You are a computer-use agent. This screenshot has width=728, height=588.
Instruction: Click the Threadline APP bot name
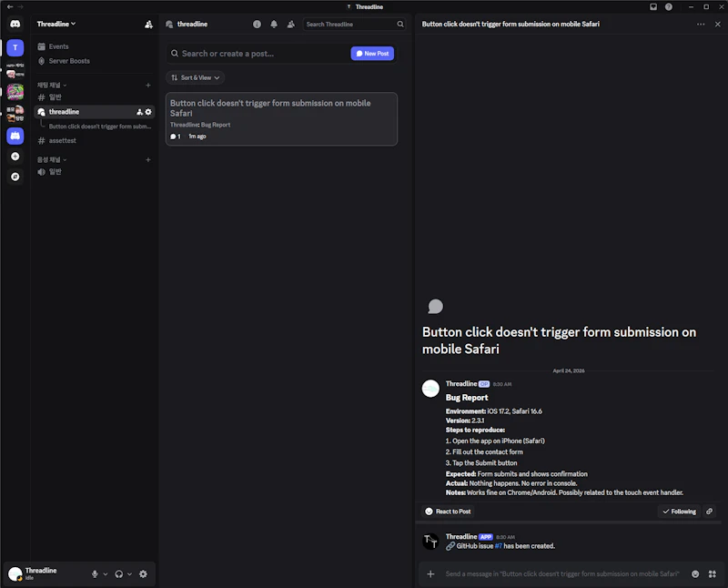(461, 536)
